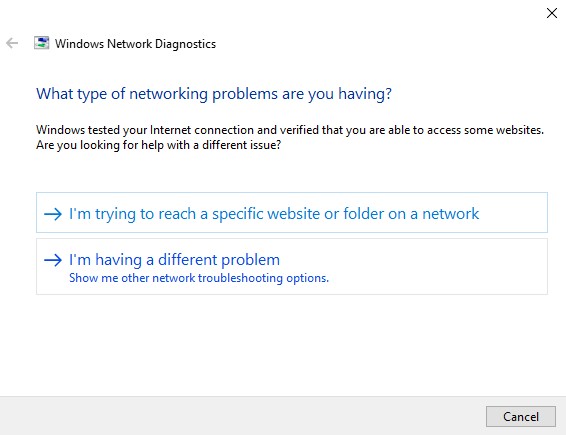This screenshot has height=435, width=566.
Task: Close the diagnostics window with the X
Action: tap(552, 13)
